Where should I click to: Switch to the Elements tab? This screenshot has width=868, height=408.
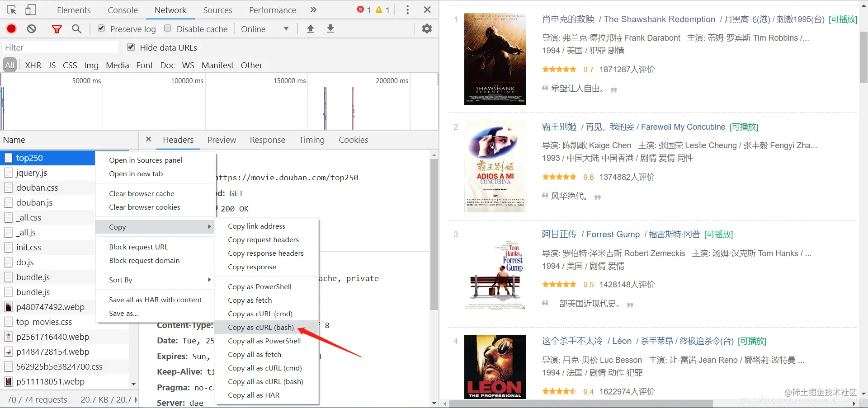click(74, 10)
